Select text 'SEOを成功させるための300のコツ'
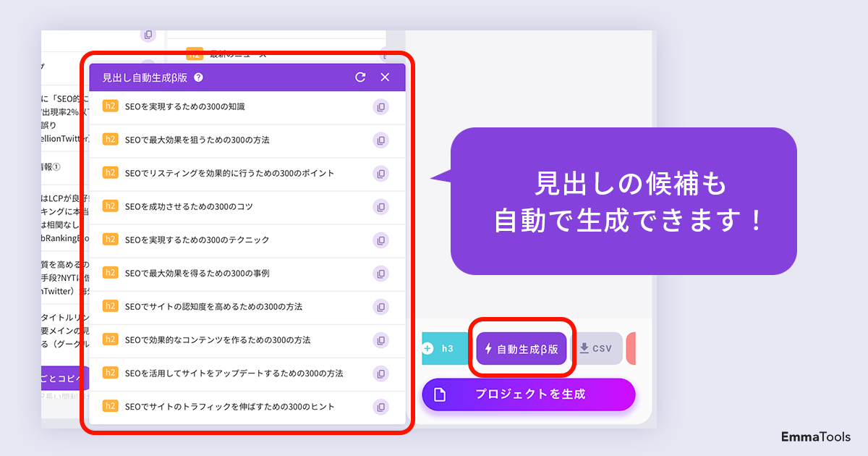This screenshot has height=456, width=868. coord(189,207)
